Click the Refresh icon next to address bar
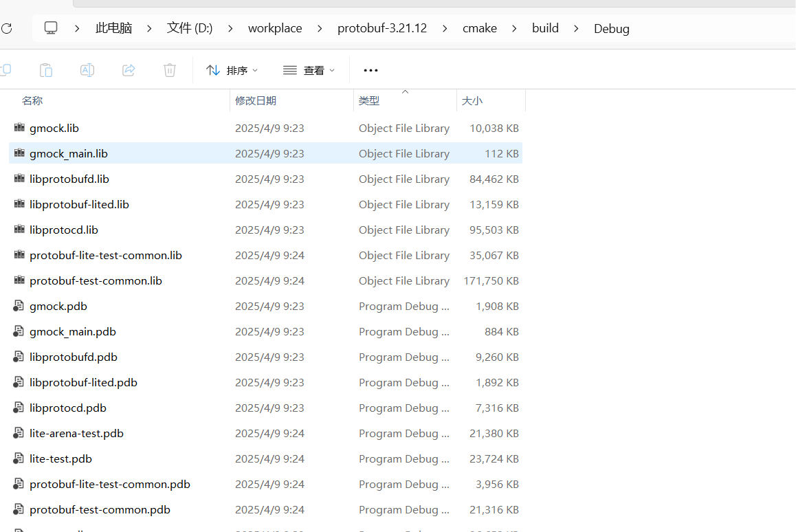Screen dimensions: 796x532 pyautogui.click(x=7, y=28)
